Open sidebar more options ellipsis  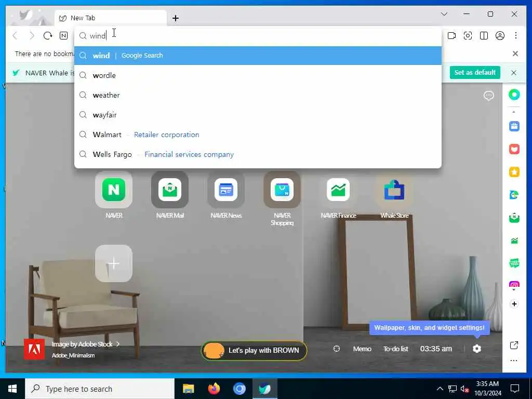tap(514, 361)
